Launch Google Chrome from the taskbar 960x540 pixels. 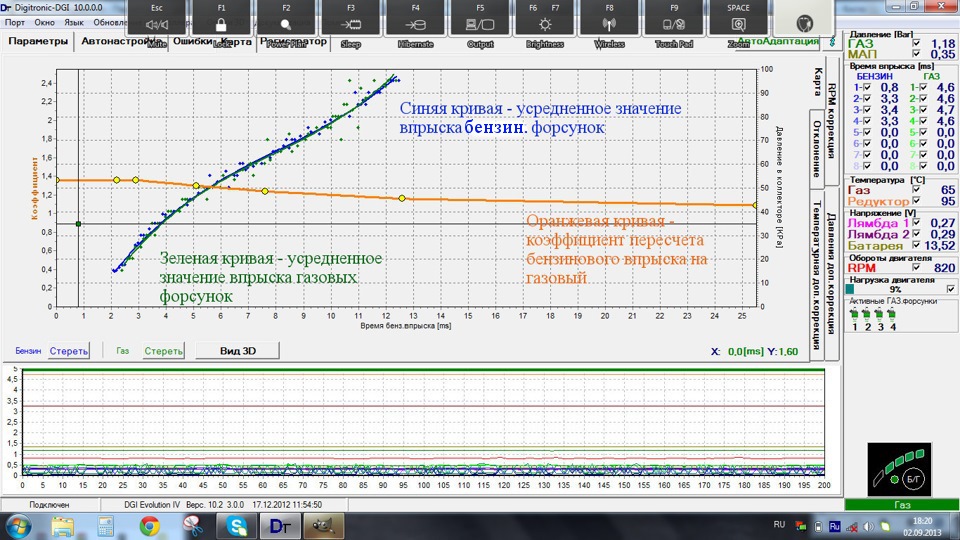click(149, 526)
